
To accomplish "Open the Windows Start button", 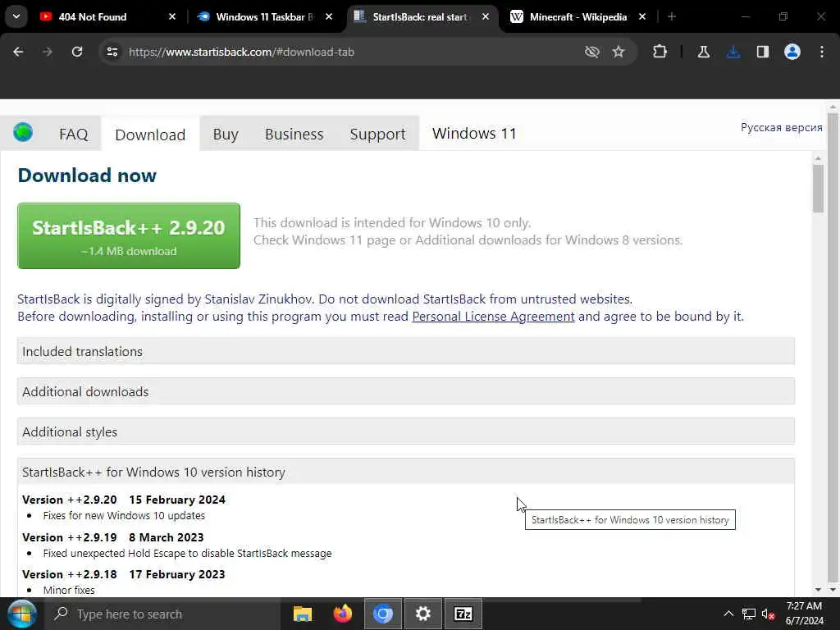I will (21, 614).
